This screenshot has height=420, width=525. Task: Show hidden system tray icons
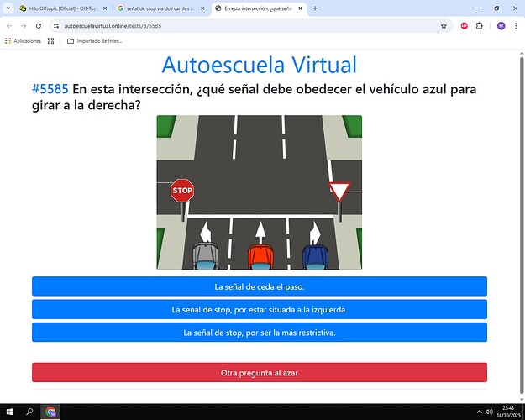point(479,412)
